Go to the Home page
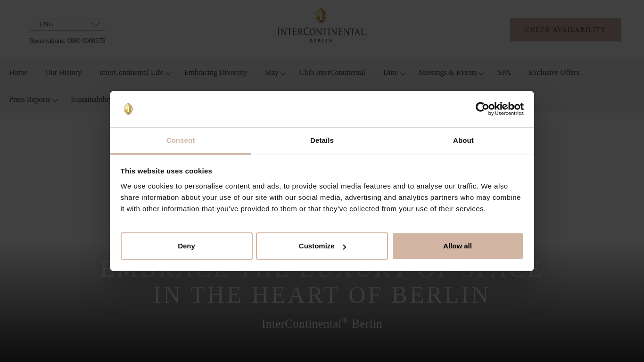644x362 pixels. tap(18, 73)
